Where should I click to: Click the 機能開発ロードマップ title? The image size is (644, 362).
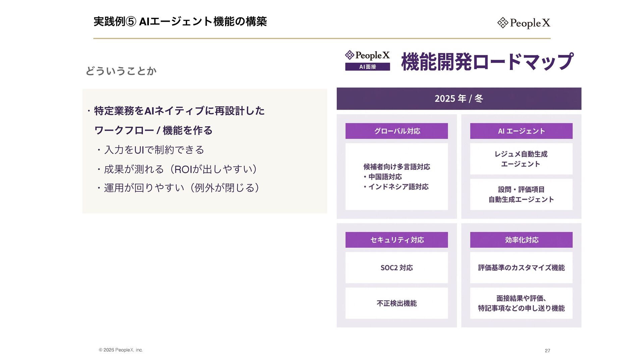[x=487, y=62]
